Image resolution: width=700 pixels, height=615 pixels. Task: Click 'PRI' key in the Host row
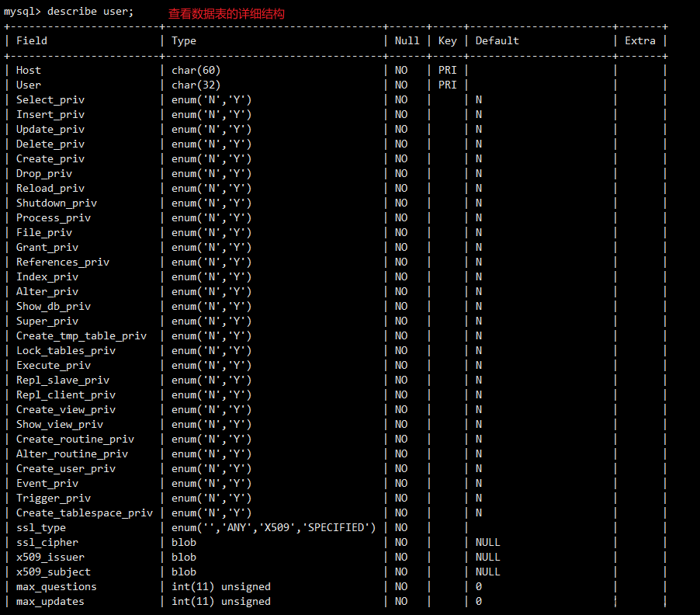(x=448, y=70)
